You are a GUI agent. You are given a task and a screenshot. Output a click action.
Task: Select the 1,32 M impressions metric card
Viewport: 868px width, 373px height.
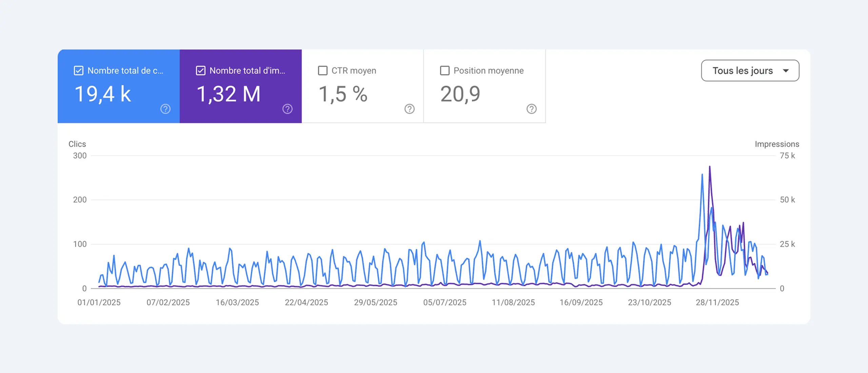[229, 94]
